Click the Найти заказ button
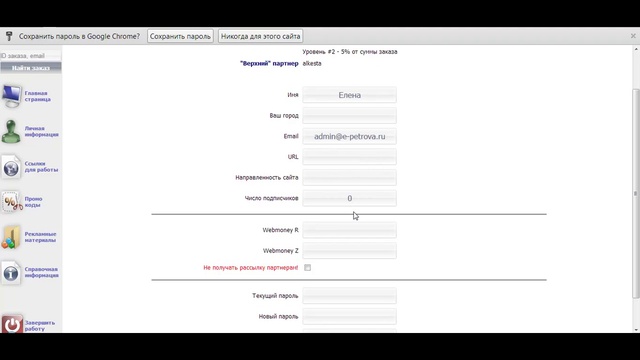Viewport: 640px width, 360px height. point(31,68)
